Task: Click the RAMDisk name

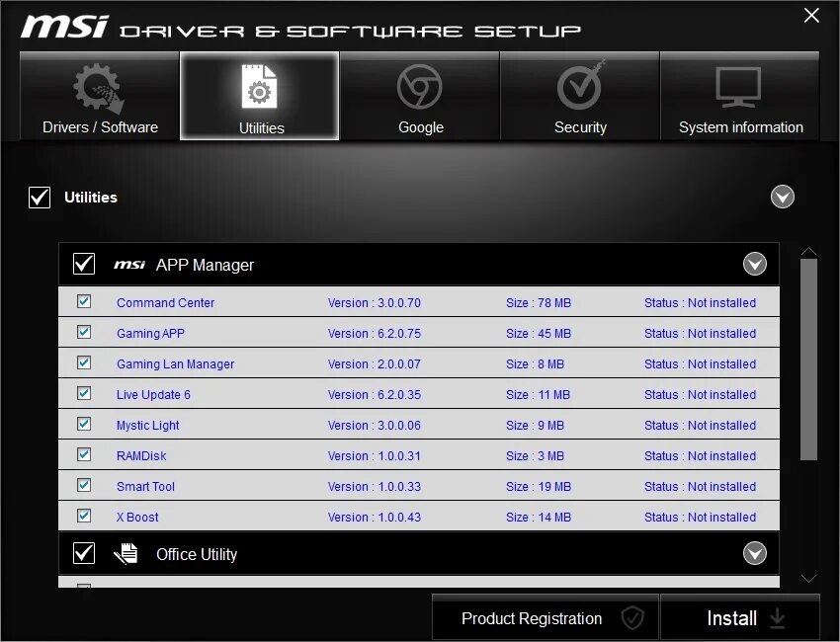Action: [x=141, y=455]
